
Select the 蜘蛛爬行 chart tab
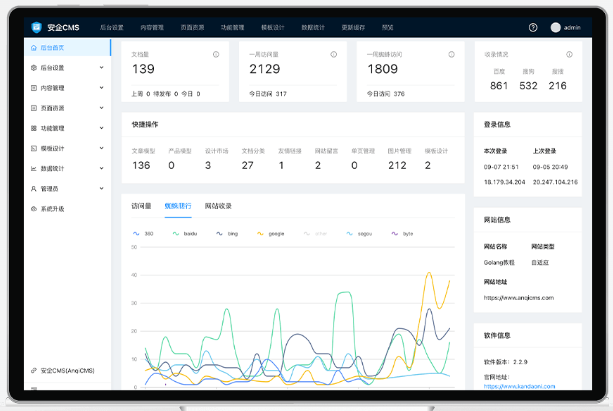[x=178, y=206]
